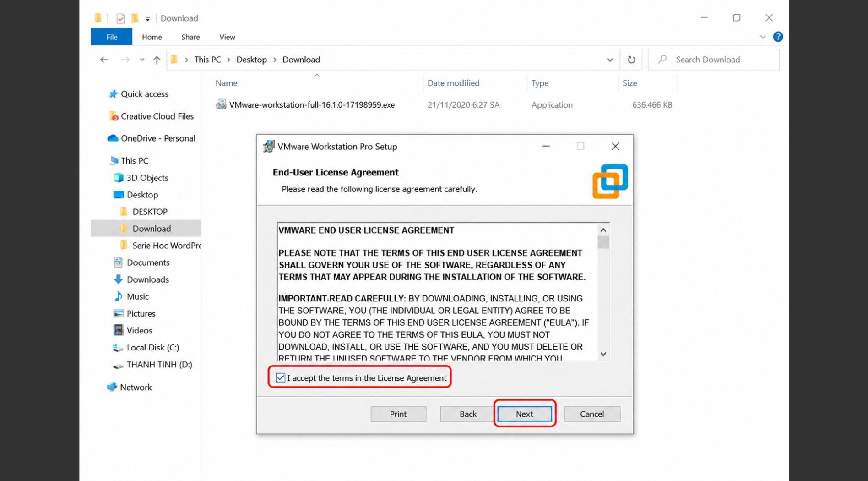Open Pictures folder in sidebar

[141, 313]
